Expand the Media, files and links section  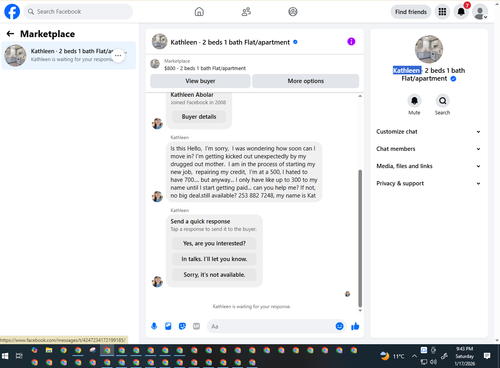(429, 166)
